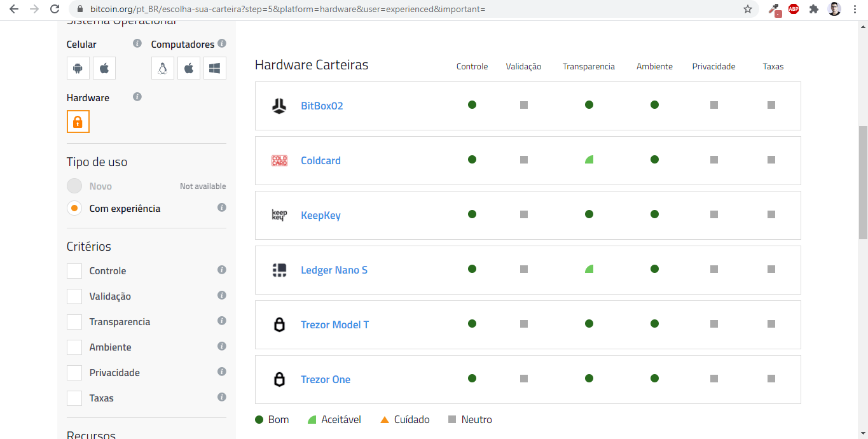
Task: Open the Trezor Model T wallet link
Action: pyautogui.click(x=334, y=324)
